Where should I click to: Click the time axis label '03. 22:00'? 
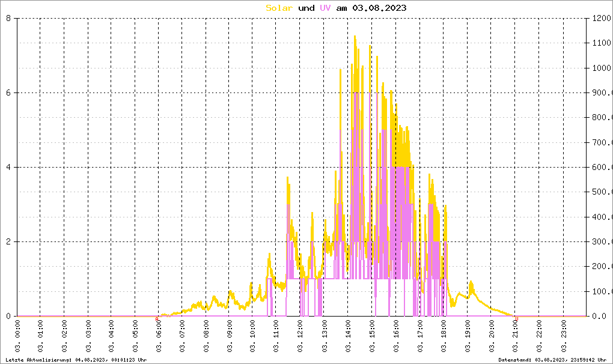click(x=539, y=336)
